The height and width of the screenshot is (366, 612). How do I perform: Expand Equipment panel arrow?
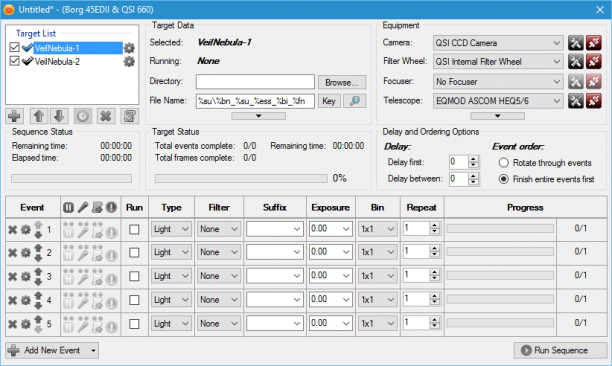(497, 116)
